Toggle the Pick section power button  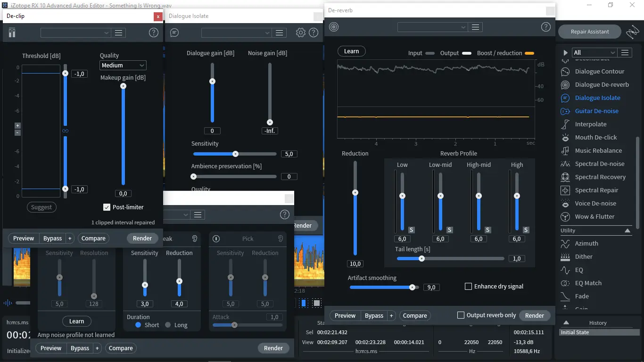[x=216, y=239]
